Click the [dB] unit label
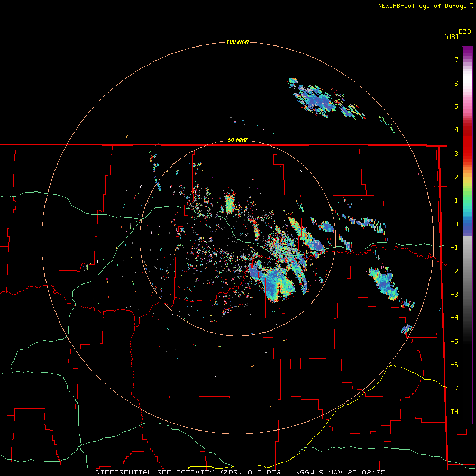Image resolution: width=476 pixels, height=476 pixels. pos(451,36)
